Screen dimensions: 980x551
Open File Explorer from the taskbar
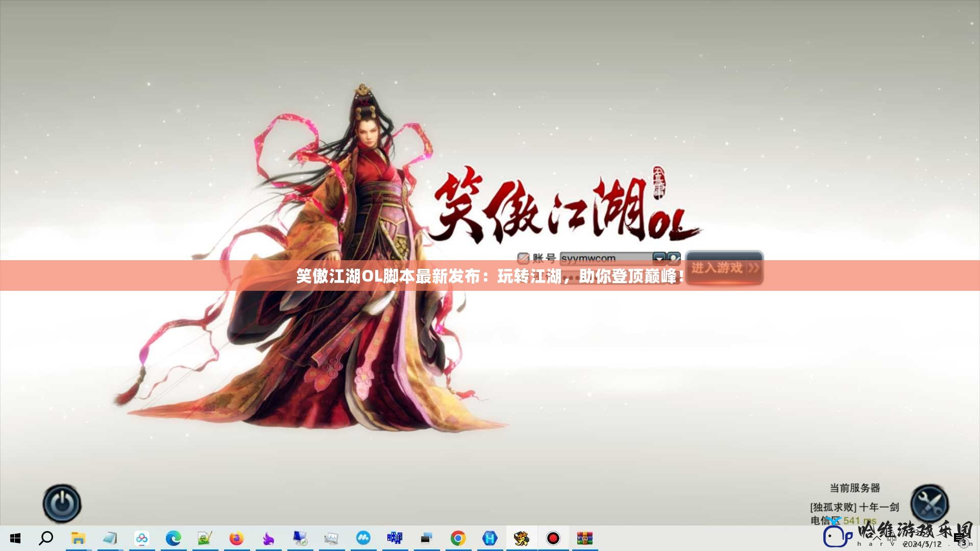coord(78,538)
